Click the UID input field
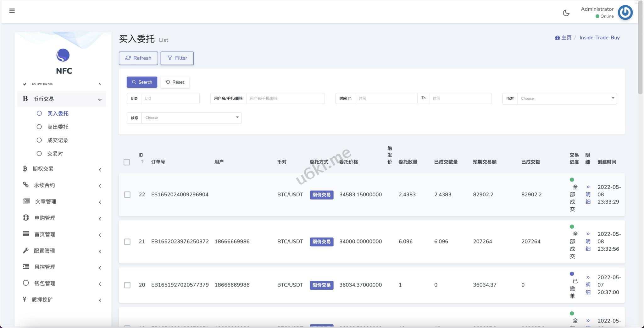The image size is (644, 328). tap(170, 99)
